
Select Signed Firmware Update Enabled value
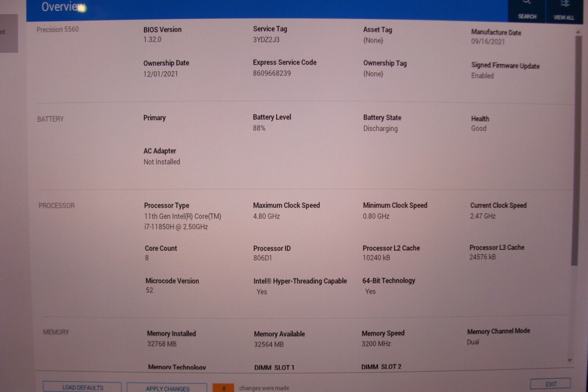pyautogui.click(x=483, y=76)
